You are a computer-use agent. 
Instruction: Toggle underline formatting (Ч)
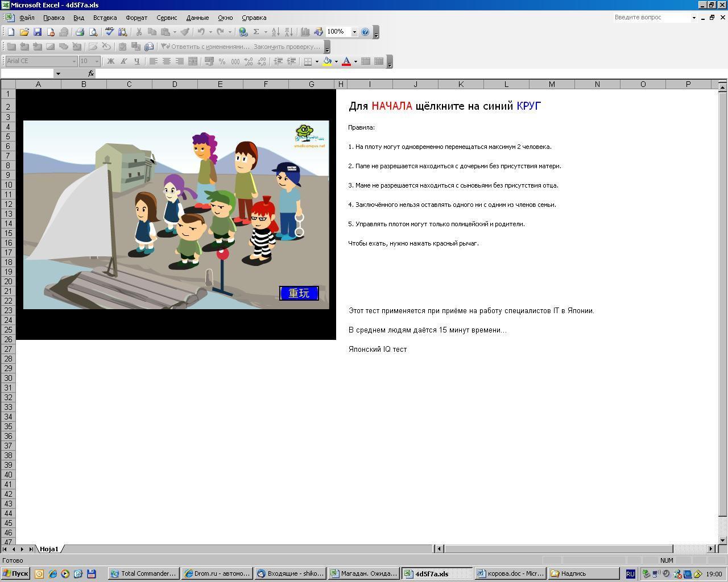coord(136,61)
